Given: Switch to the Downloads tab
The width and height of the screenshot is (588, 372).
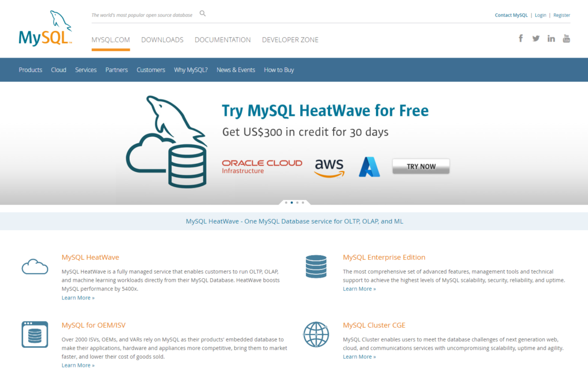Looking at the screenshot, I should coord(162,40).
